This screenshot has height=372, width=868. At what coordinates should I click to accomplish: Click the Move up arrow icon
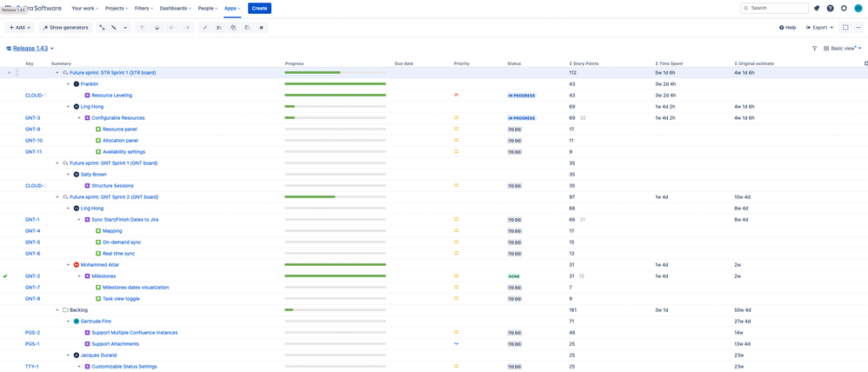(x=143, y=27)
